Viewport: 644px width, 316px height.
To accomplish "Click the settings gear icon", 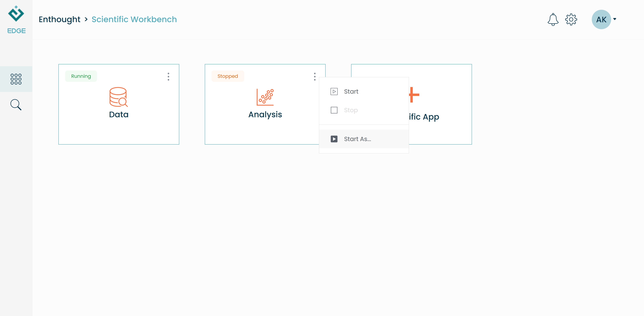I will (x=571, y=19).
